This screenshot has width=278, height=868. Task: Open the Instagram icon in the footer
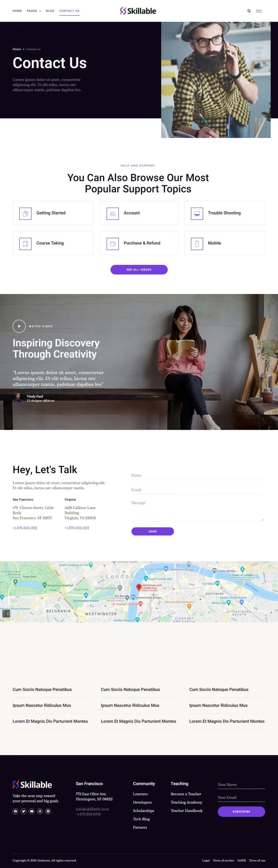click(x=40, y=811)
